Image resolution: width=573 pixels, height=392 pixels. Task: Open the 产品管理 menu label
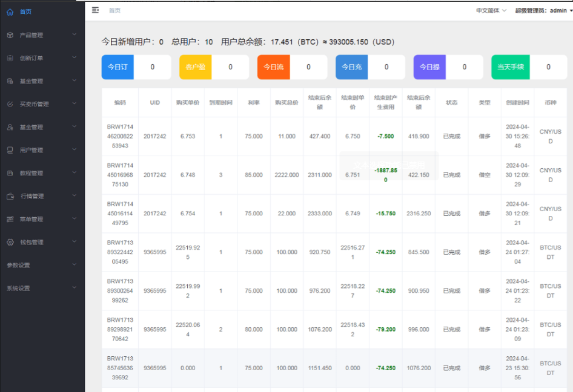click(31, 35)
